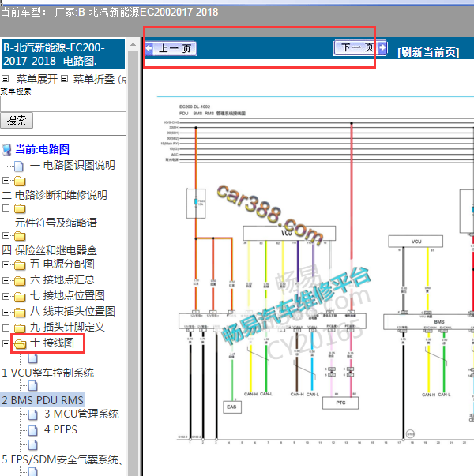
Task: Click 菜单折叠 to collapse all menus
Action: coord(94,79)
